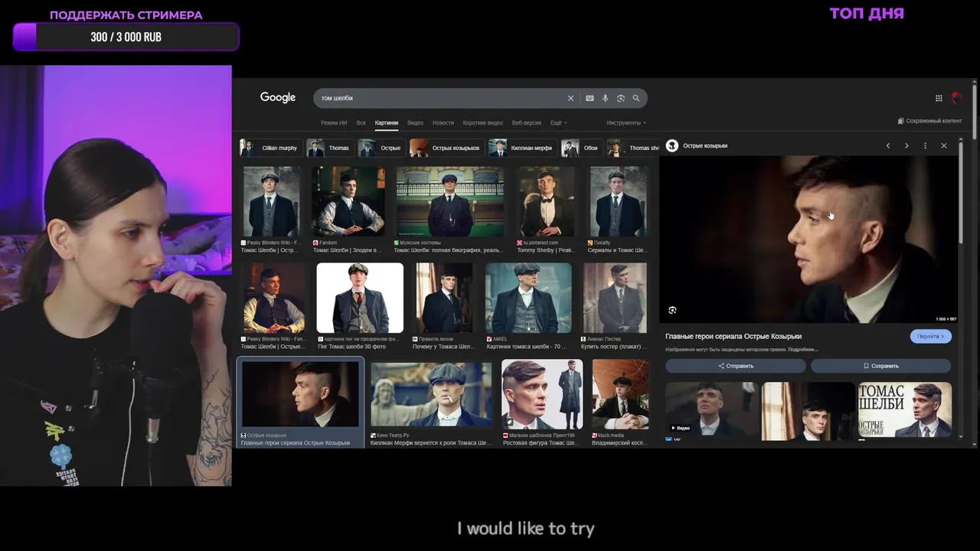Expand the Ещё dropdown
980x551 pixels.
point(559,122)
